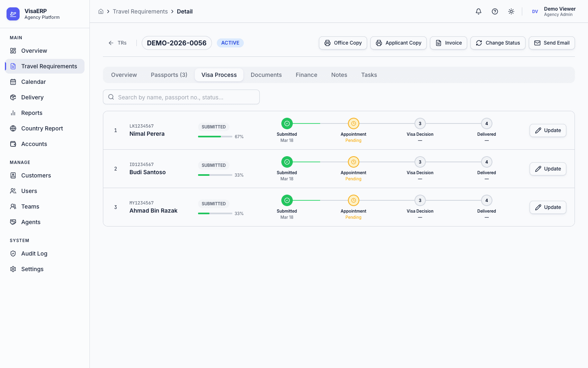Open the Demo Viewer user menu
The width and height of the screenshot is (588, 368).
pos(553,11)
